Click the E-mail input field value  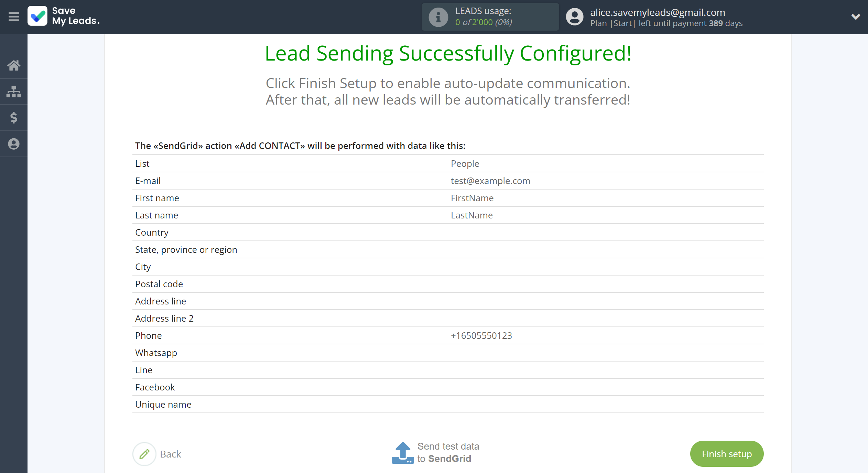[x=491, y=181]
